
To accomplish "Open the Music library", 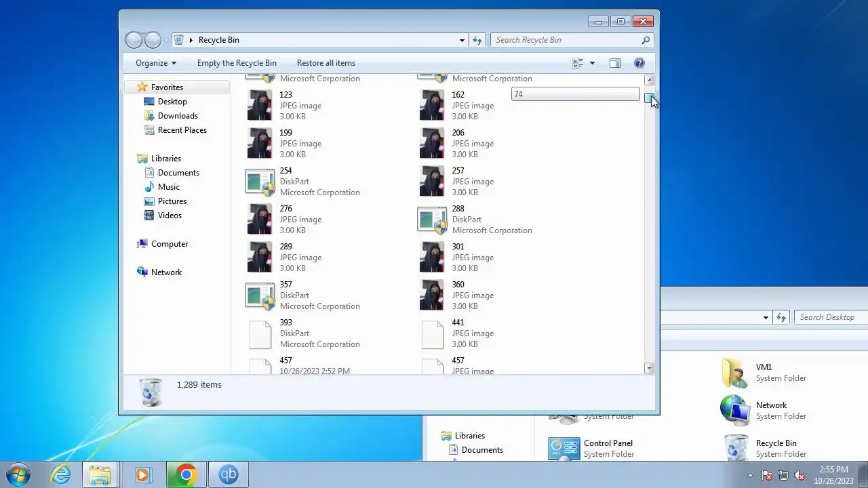I will tap(168, 187).
